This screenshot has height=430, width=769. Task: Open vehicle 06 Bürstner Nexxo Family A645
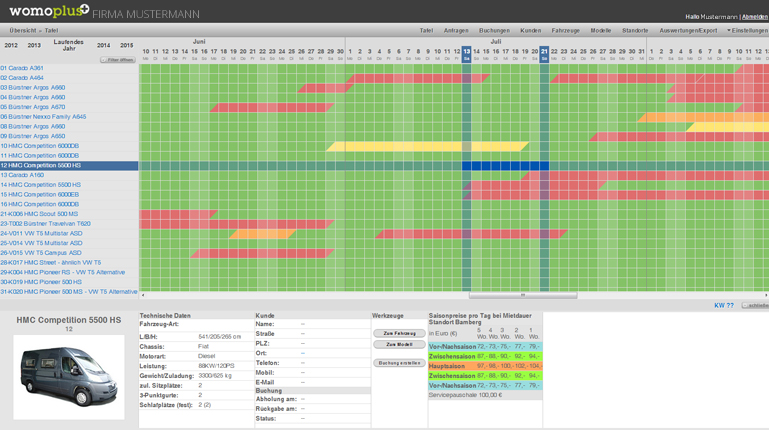point(43,117)
